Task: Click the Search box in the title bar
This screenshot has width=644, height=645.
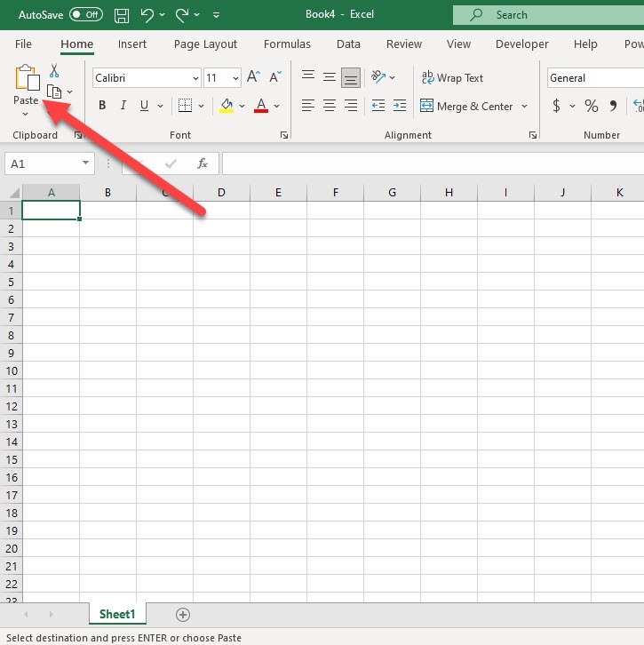Action: click(x=548, y=15)
